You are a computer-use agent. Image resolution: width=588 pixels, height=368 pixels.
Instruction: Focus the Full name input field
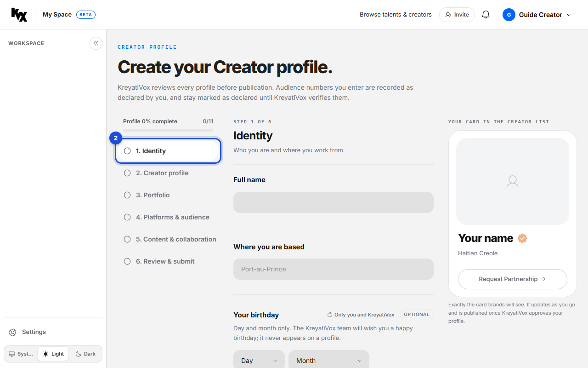click(x=334, y=202)
